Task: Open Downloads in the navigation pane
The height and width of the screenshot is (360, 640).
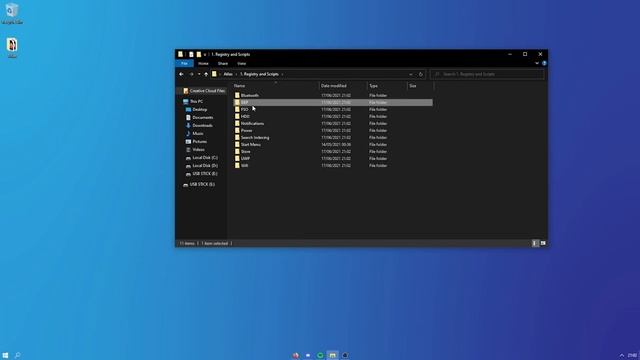Action: click(199, 125)
